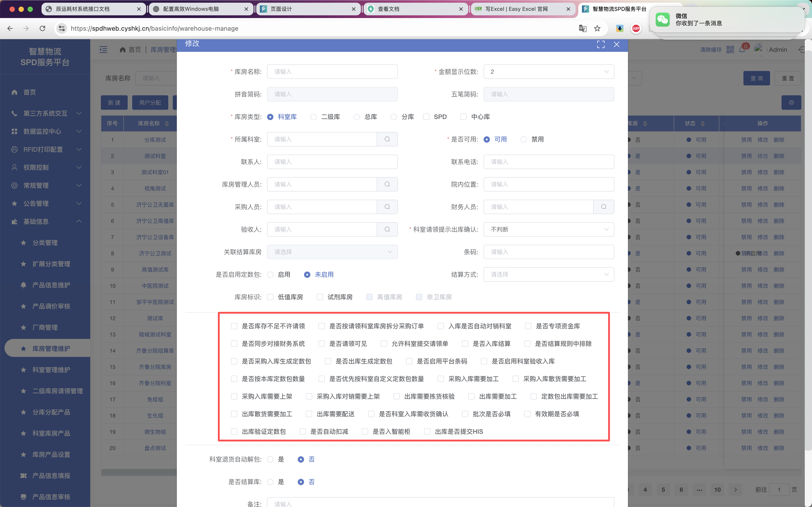Expand 结算方式 select box

549,275
